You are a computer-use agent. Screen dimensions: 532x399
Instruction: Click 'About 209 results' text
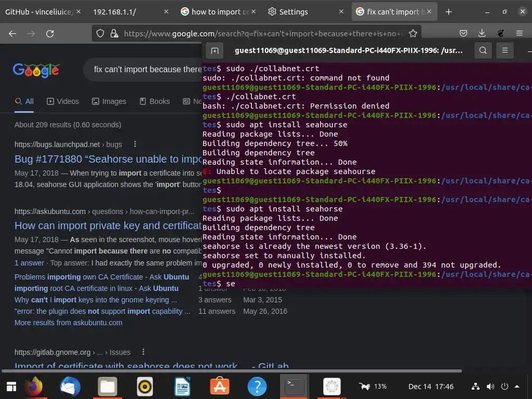[68, 125]
